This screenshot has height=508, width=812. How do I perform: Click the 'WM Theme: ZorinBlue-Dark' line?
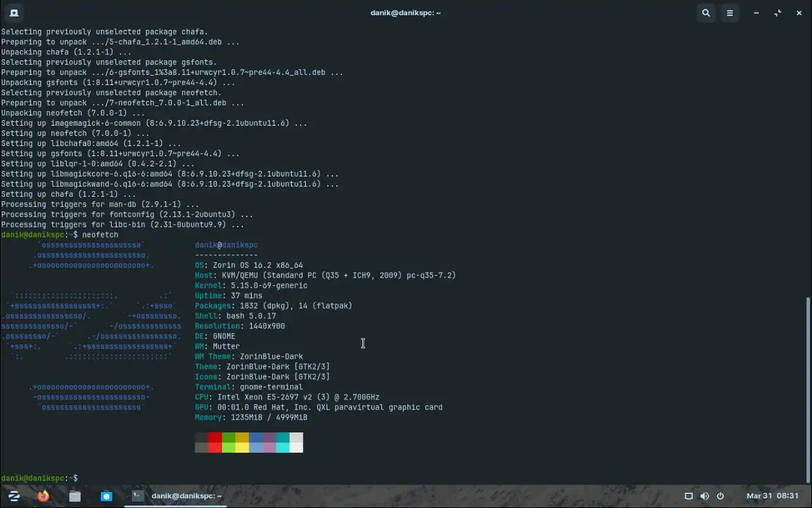point(249,357)
